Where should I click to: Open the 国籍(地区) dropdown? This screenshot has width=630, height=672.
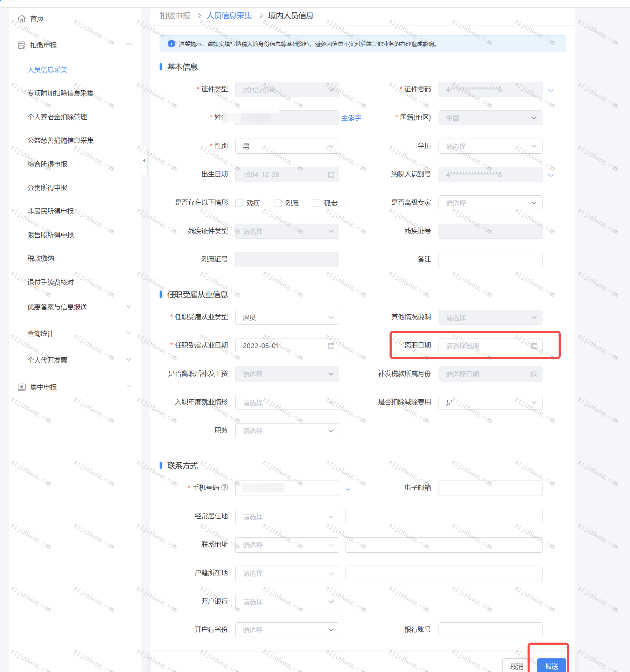point(490,118)
